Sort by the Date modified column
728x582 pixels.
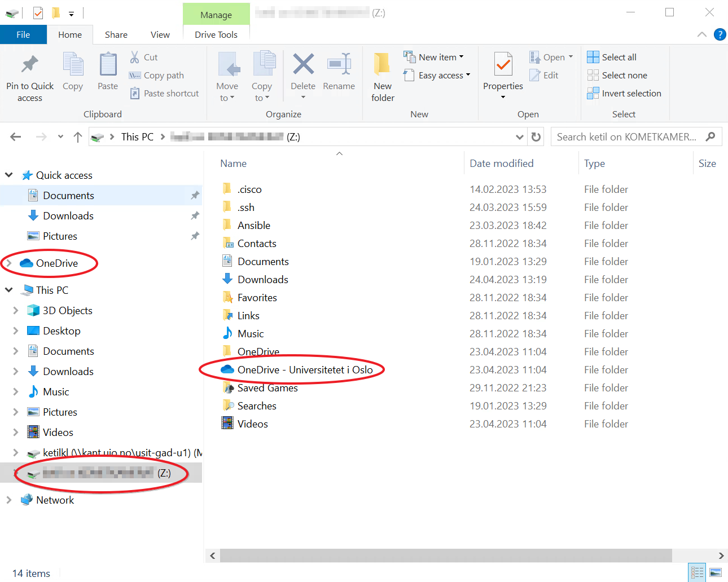click(502, 163)
